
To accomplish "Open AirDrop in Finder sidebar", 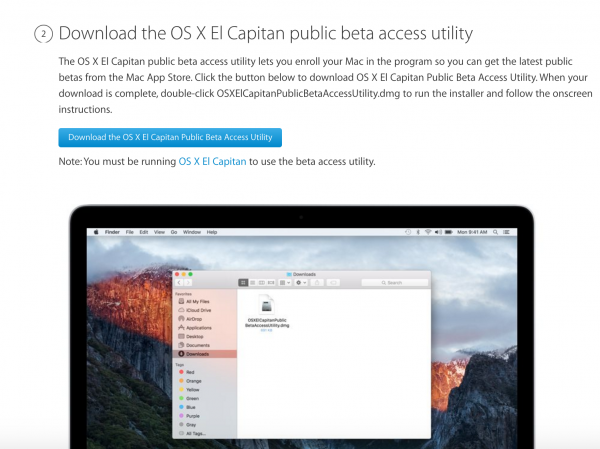I will [196, 318].
